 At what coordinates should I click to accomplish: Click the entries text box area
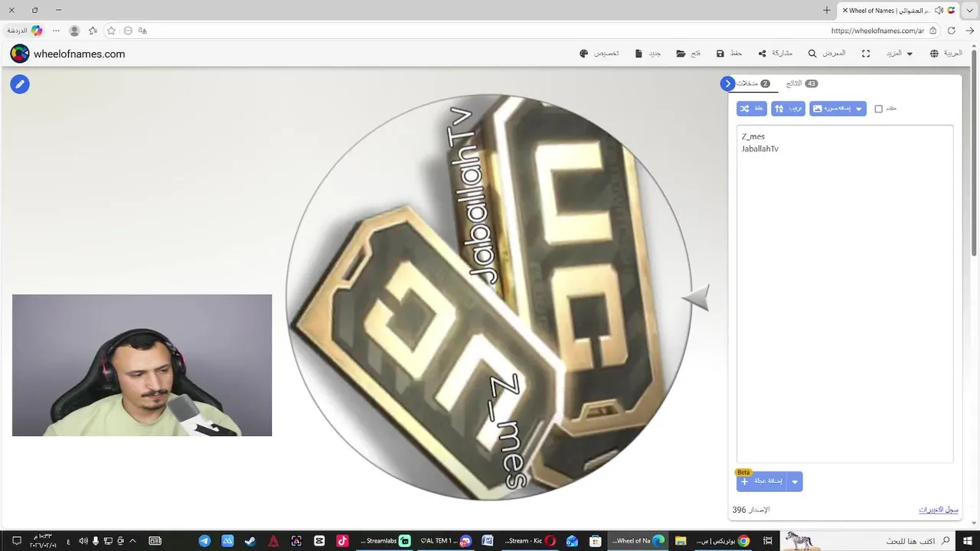[844, 294]
